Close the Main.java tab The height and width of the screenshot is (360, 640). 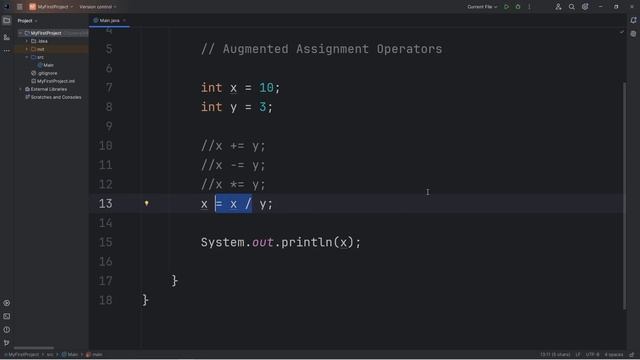(124, 20)
